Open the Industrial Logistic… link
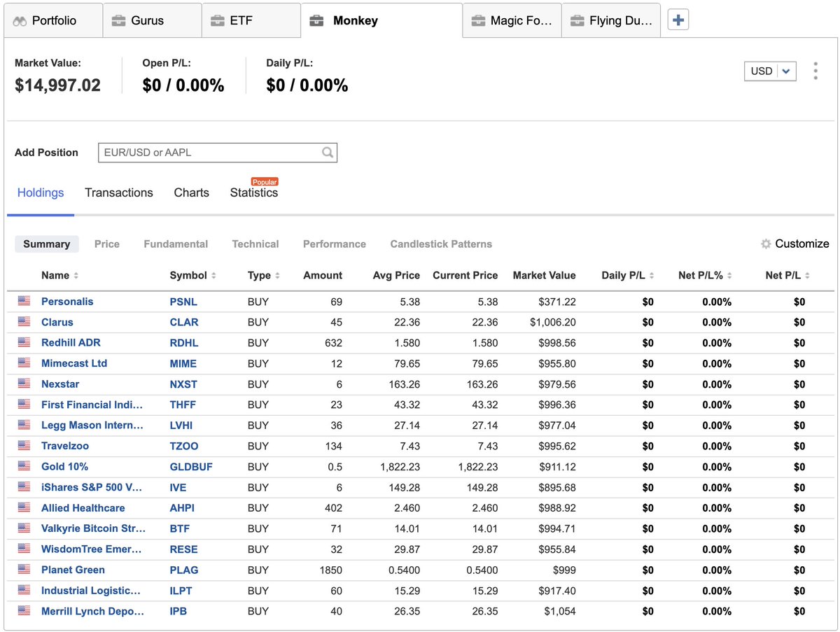The width and height of the screenshot is (840, 632). tap(91, 591)
